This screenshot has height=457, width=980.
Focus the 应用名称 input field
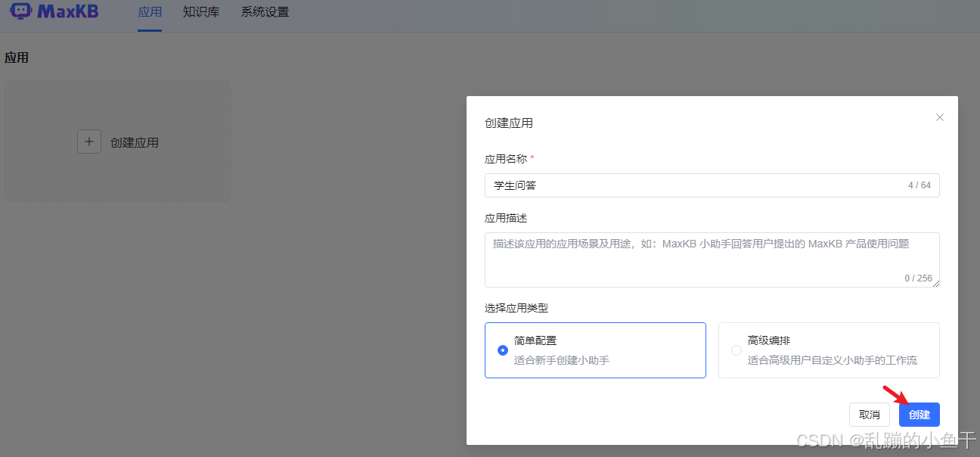tap(712, 185)
